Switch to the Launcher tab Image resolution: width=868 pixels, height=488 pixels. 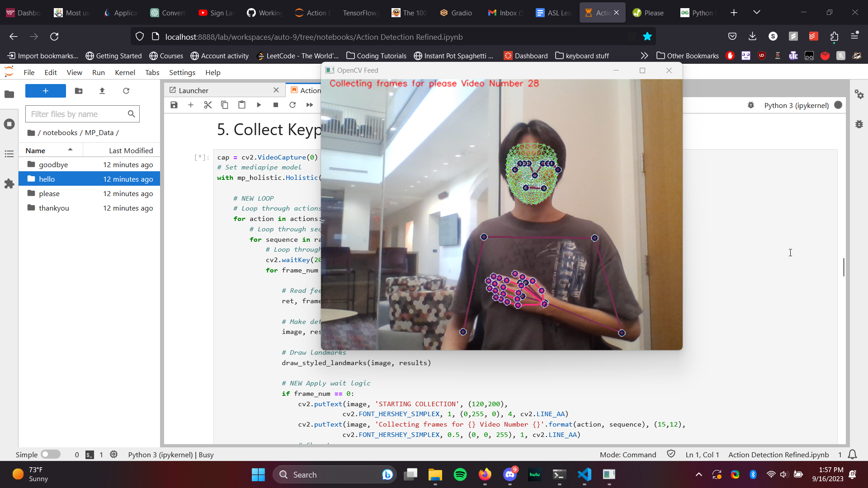coord(193,90)
